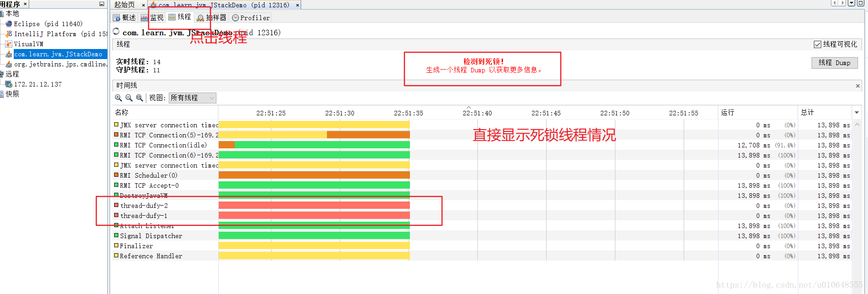
Task: Sort threads by the 运行 column
Action: (x=757, y=113)
